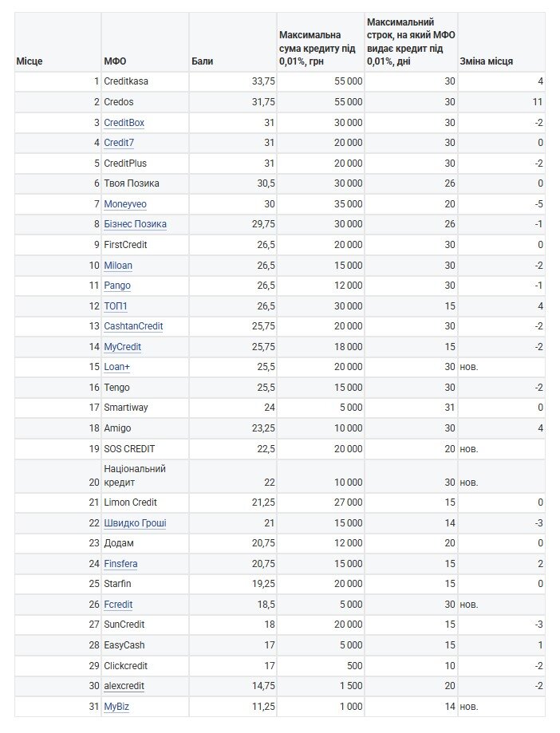Open the MyCredit link
This screenshot has height=733, width=560.
[x=123, y=346]
